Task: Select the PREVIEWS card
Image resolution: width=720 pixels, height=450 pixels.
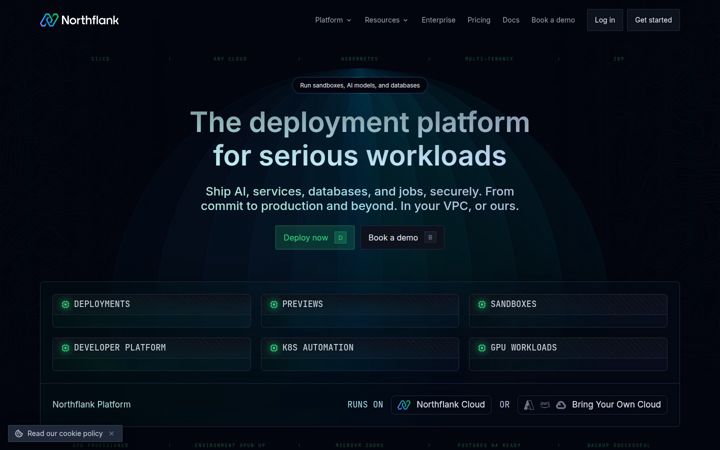Action: 360,310
